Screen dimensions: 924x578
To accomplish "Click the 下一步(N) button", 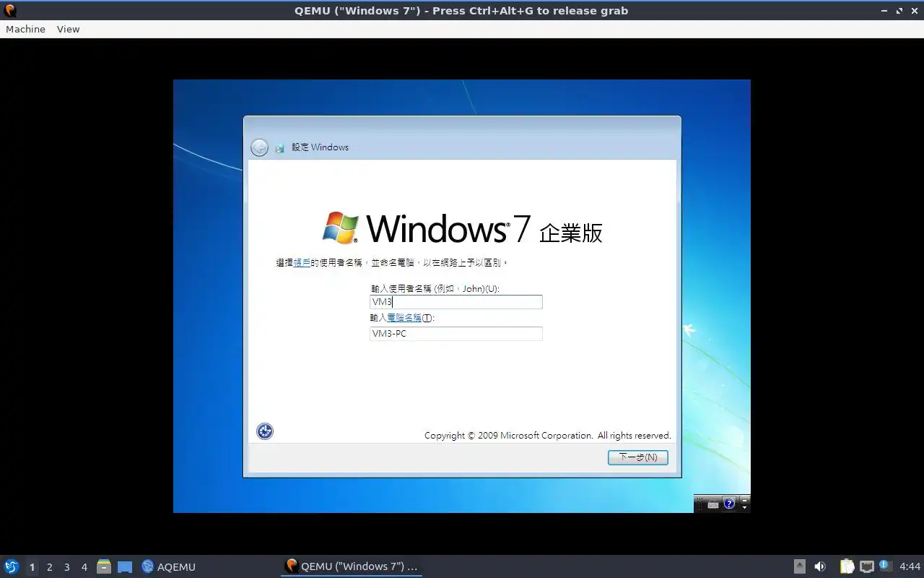I will click(x=638, y=457).
